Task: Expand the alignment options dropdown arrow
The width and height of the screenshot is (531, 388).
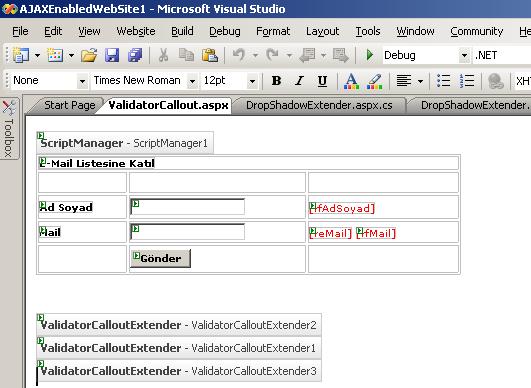Action: click(420, 81)
